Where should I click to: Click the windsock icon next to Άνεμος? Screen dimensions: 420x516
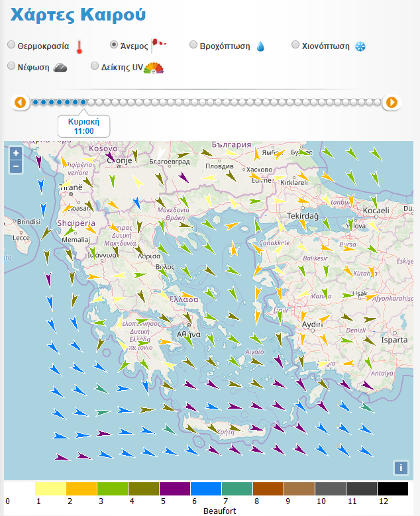[159, 45]
